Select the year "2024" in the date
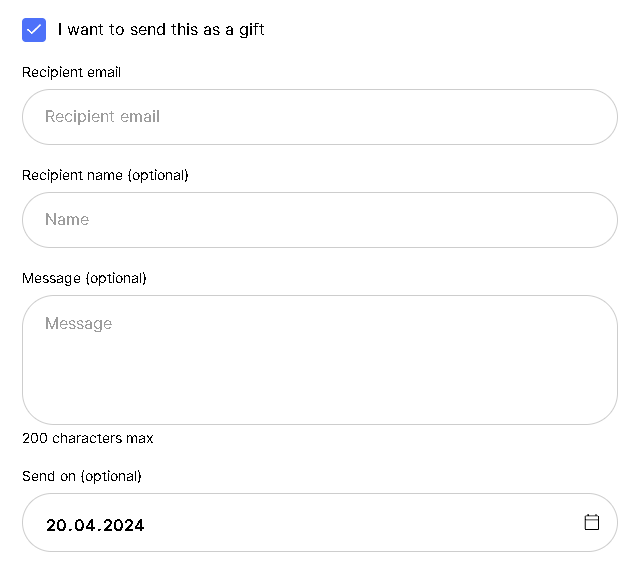641x573 pixels. tap(123, 525)
